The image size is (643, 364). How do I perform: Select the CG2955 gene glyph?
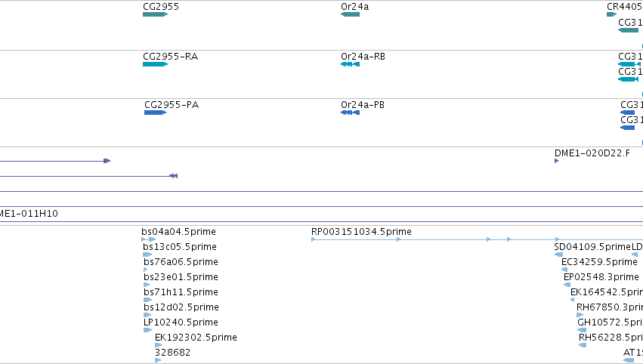pos(155,14)
